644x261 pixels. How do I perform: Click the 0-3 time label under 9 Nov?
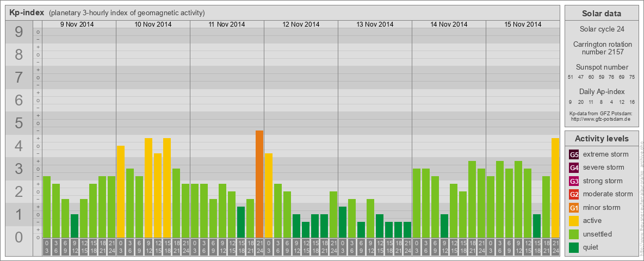pos(47,247)
